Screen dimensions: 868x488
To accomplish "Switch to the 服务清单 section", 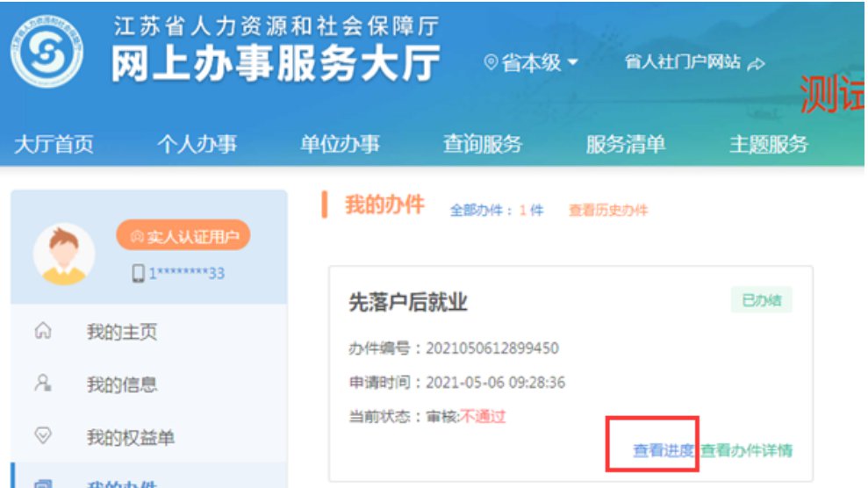I will tap(626, 144).
